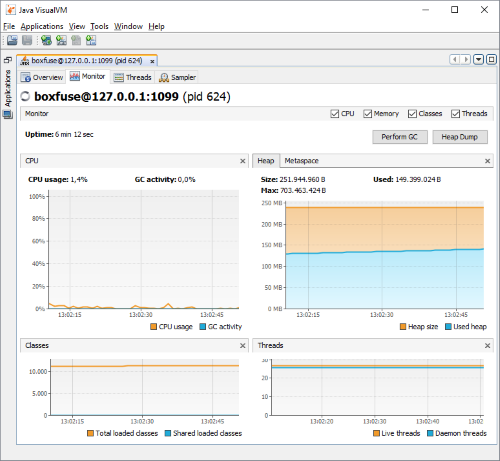Viewport: 500px width, 461px height.
Task: Open the document list dropdown arrow
Action: coord(478,60)
